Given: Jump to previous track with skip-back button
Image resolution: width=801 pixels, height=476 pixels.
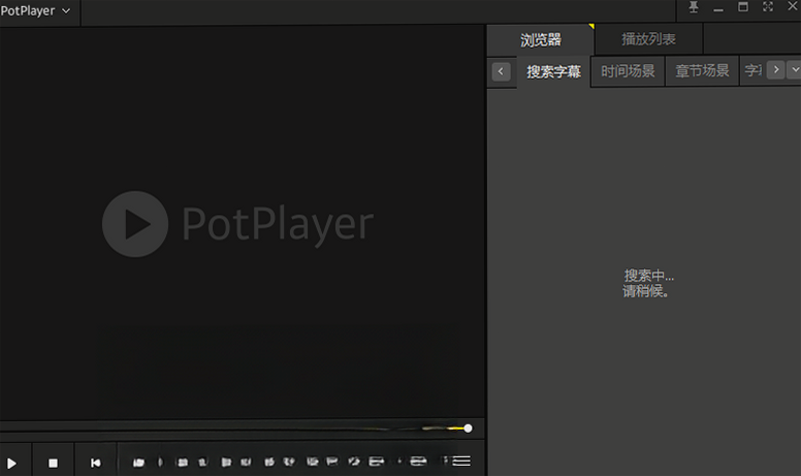Looking at the screenshot, I should (x=96, y=463).
